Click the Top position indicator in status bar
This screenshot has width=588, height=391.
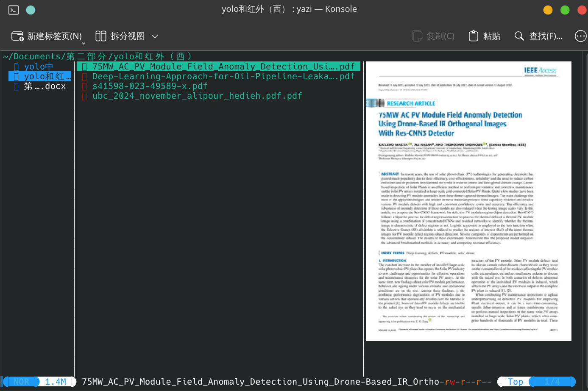[x=515, y=381]
